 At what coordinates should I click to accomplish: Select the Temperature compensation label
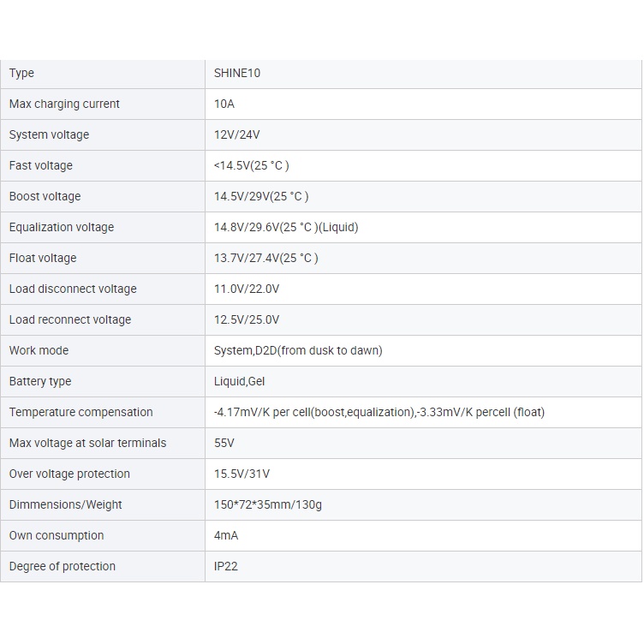80,412
